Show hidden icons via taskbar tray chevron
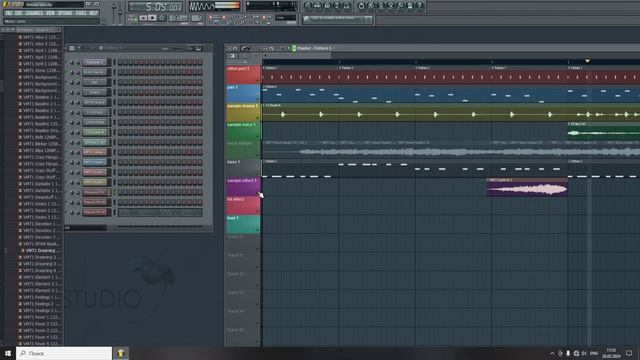The width and height of the screenshot is (640, 360). click(552, 353)
